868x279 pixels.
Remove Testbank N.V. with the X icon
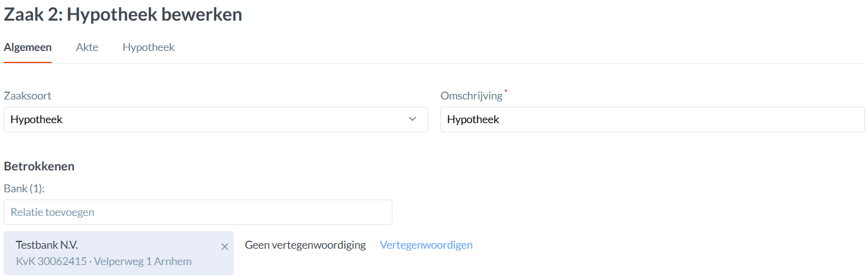[x=225, y=246]
